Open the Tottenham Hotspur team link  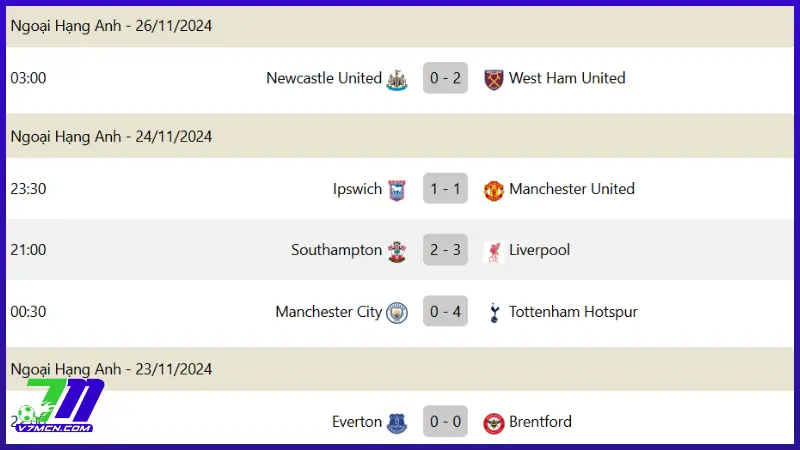coord(573,312)
